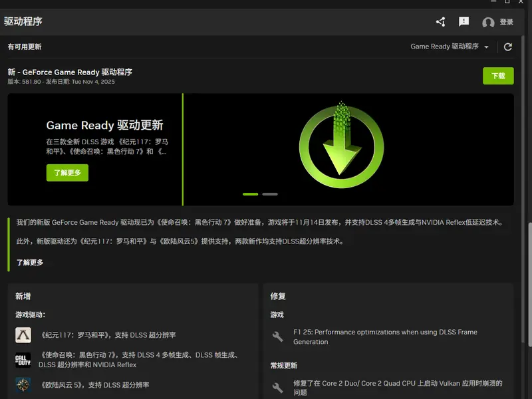Open the feedback icon next to share
Screen dimensions: 532x399
pyautogui.click(x=465, y=21)
